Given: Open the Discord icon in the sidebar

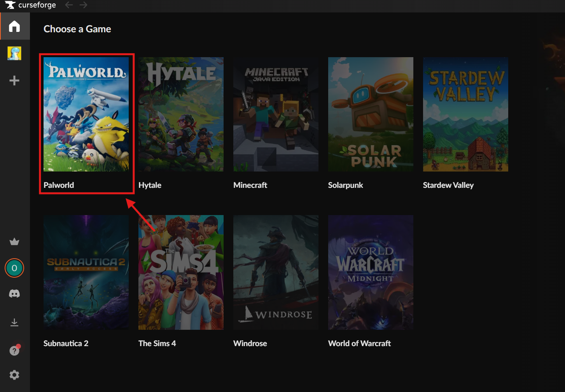Looking at the screenshot, I should 14,294.
